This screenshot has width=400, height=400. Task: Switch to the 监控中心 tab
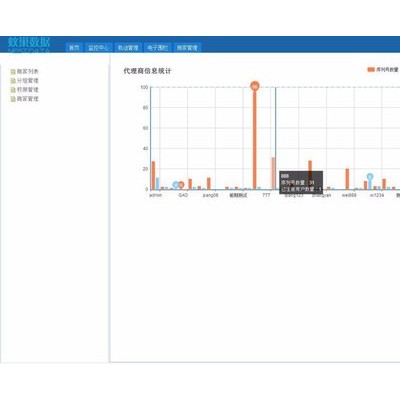click(98, 48)
